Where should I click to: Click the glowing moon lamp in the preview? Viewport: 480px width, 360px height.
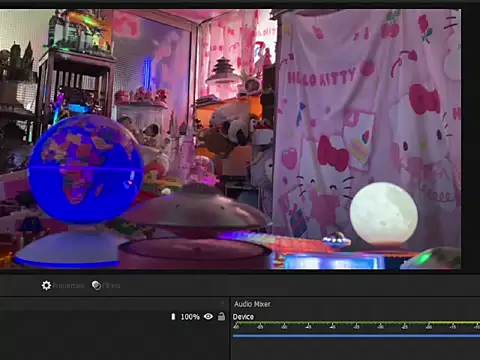point(383,213)
